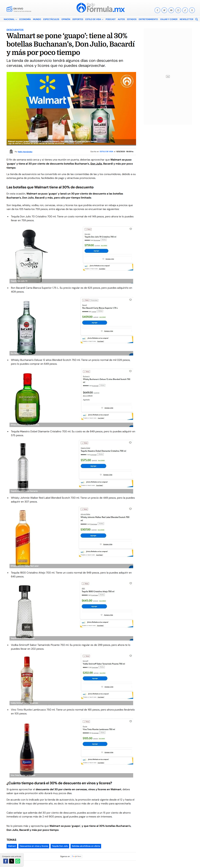Open the Facebook icon in the header

click(x=157, y=10)
